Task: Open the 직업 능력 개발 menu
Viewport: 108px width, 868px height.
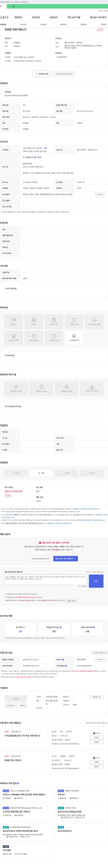Action: tap(74, 17)
